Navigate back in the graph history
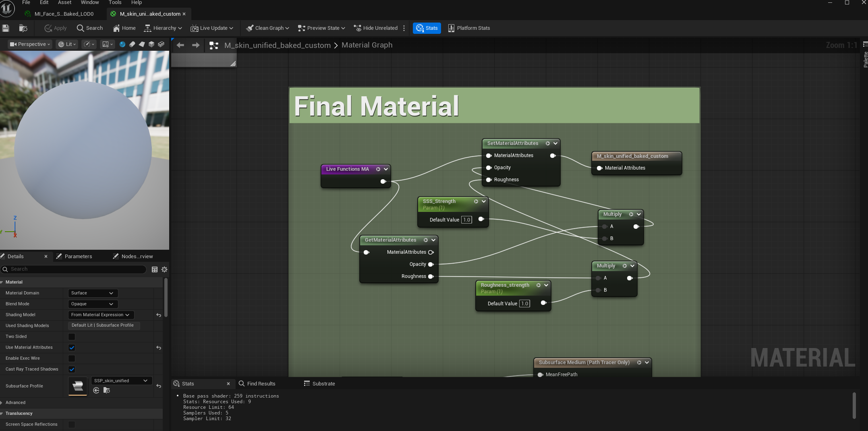868x431 pixels. (x=180, y=45)
